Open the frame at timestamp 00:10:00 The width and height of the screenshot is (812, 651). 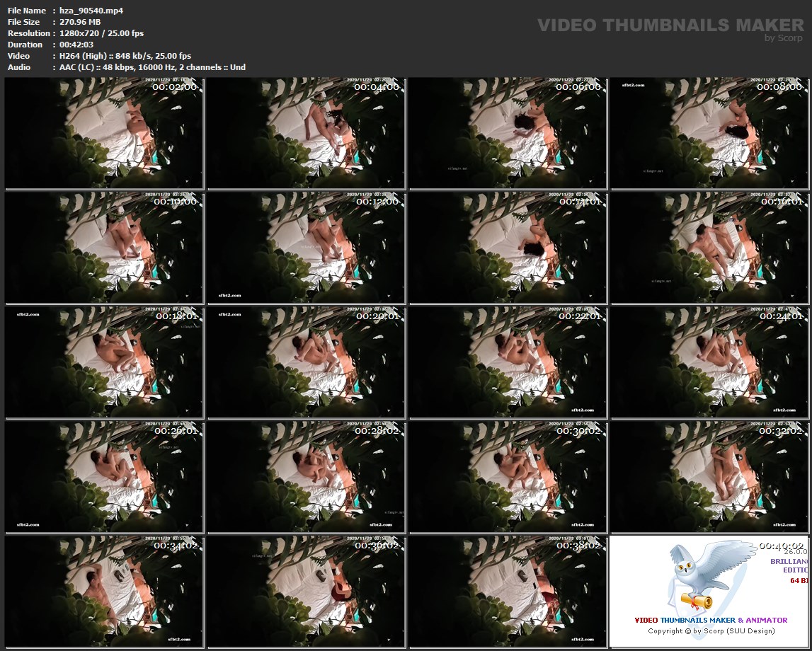(x=104, y=248)
